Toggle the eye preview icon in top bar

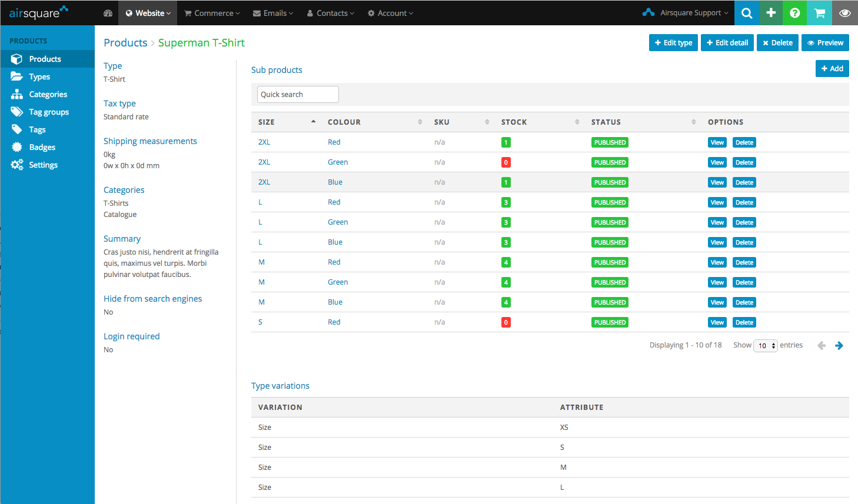(844, 13)
